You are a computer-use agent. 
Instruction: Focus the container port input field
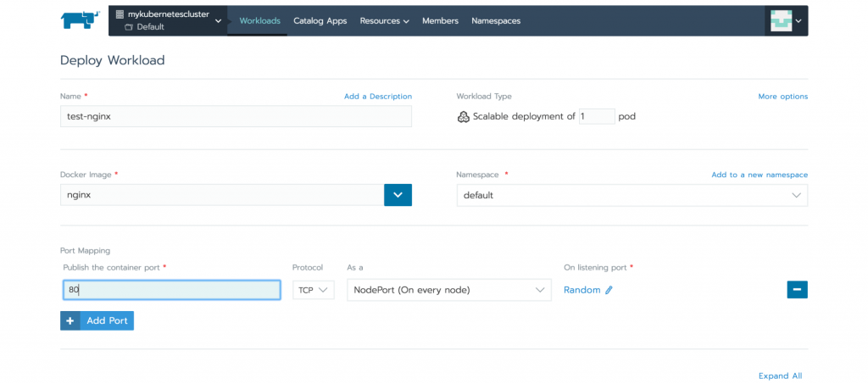click(x=171, y=290)
